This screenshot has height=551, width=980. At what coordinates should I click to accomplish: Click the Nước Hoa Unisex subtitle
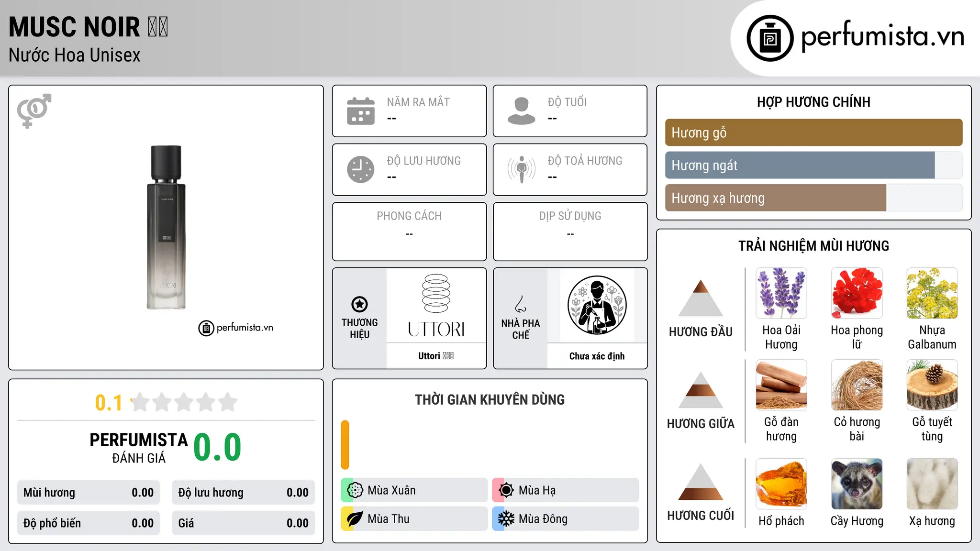point(74,55)
